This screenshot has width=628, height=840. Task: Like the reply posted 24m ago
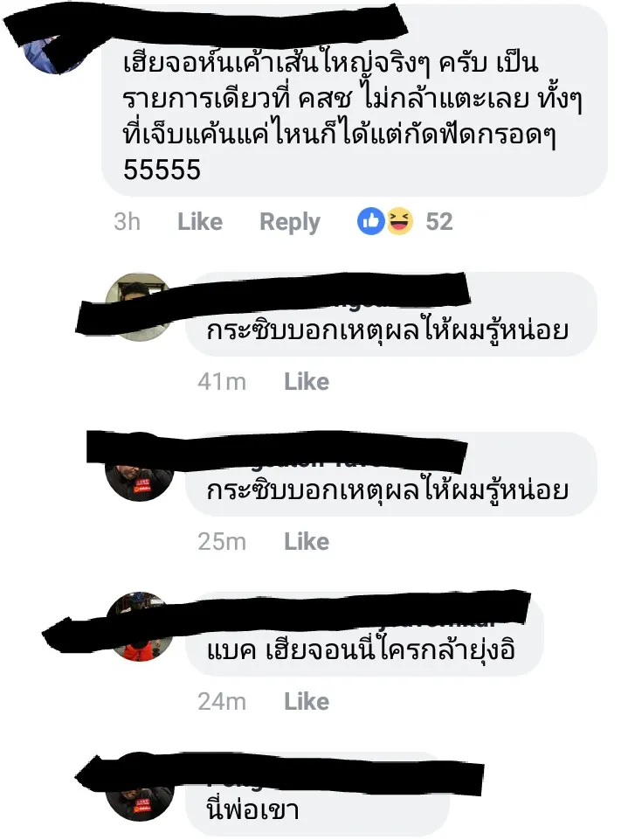(307, 701)
